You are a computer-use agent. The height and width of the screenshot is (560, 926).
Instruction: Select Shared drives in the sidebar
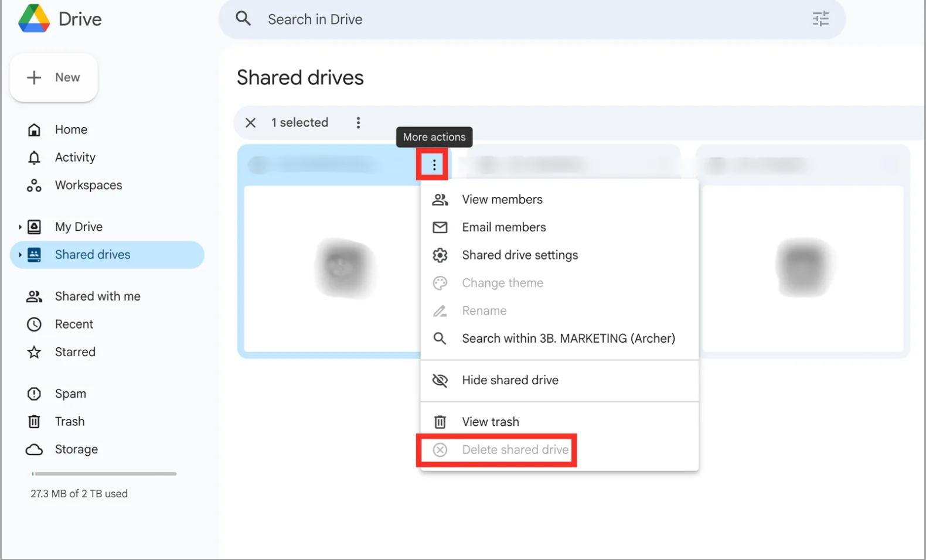tap(107, 255)
